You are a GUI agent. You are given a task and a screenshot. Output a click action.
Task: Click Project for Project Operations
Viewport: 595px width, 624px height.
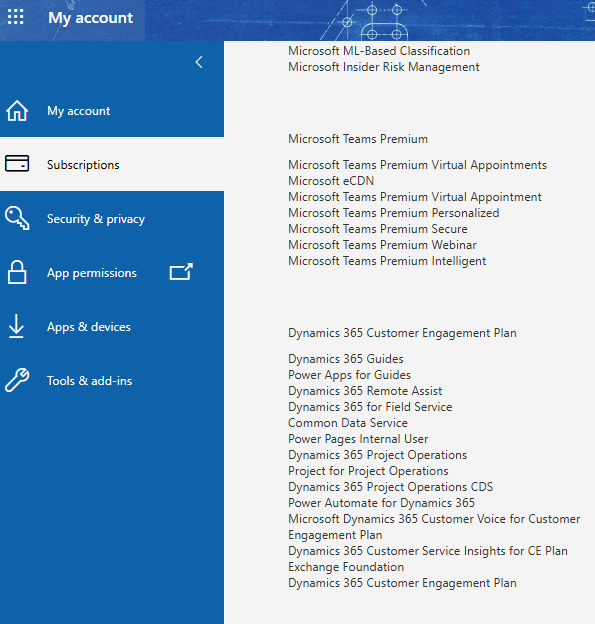368,471
